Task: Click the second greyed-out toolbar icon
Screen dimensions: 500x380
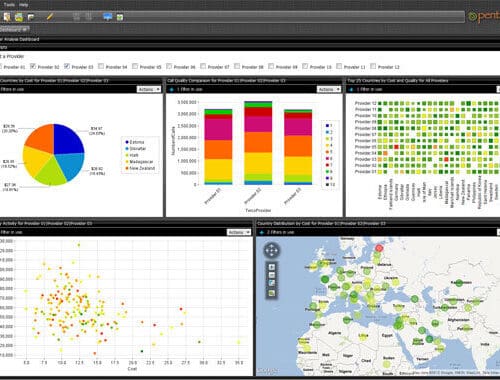Action: coord(88,17)
